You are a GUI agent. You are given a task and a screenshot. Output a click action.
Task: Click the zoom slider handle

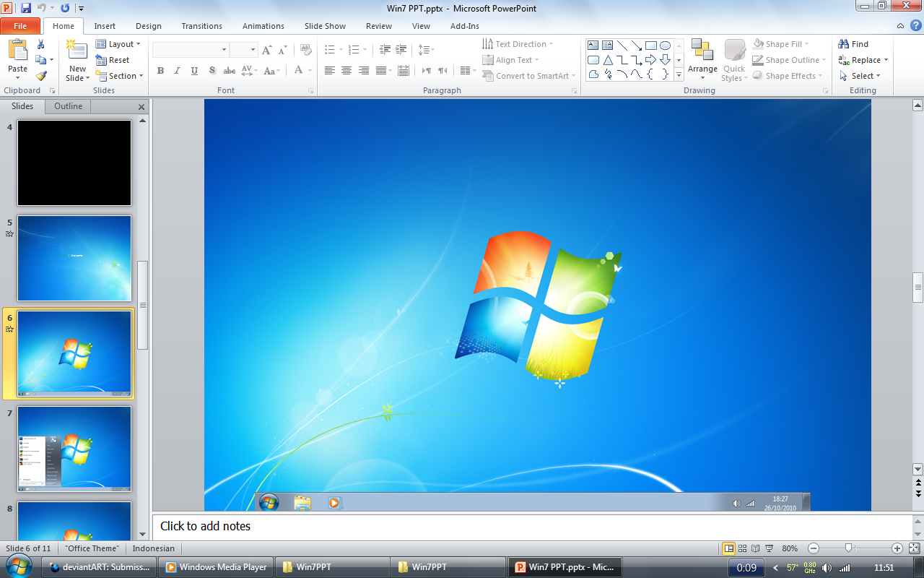[x=849, y=548]
